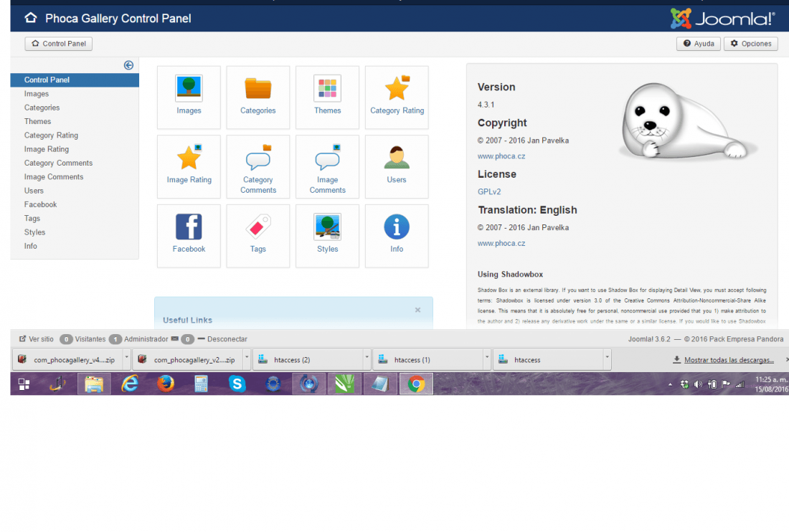Open dropdown for the htaccess download
Viewport: 789px width, 532px height.
608,359
